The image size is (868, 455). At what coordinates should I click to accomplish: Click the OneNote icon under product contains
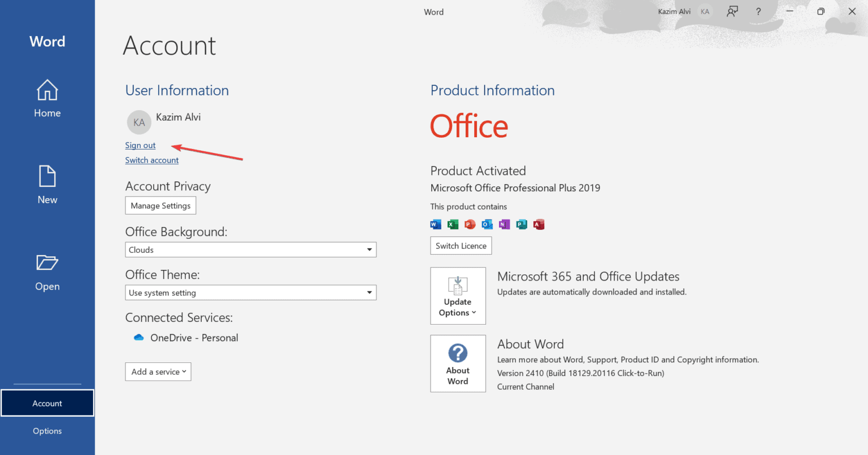505,224
